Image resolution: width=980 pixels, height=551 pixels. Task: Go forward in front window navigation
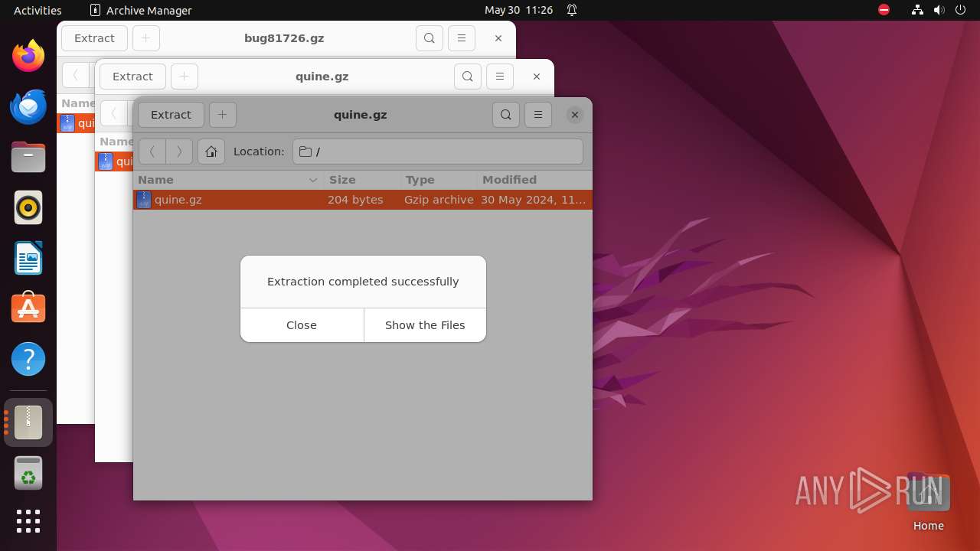click(179, 152)
